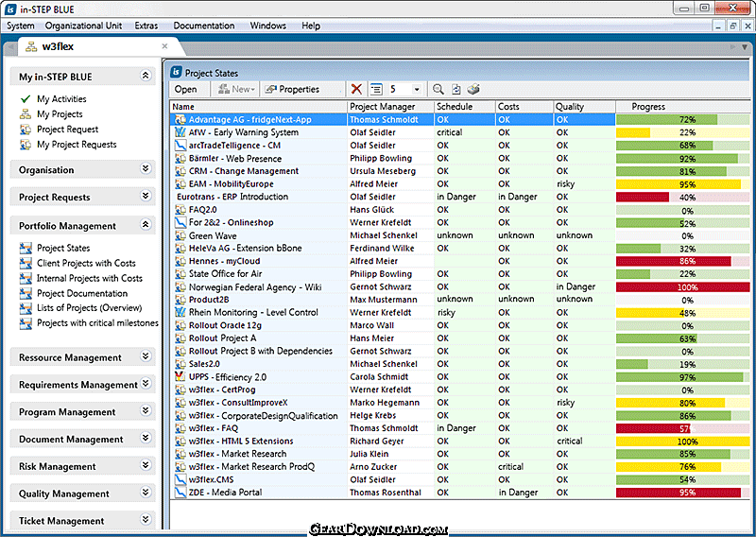Expand the Program Management section

[x=146, y=410]
